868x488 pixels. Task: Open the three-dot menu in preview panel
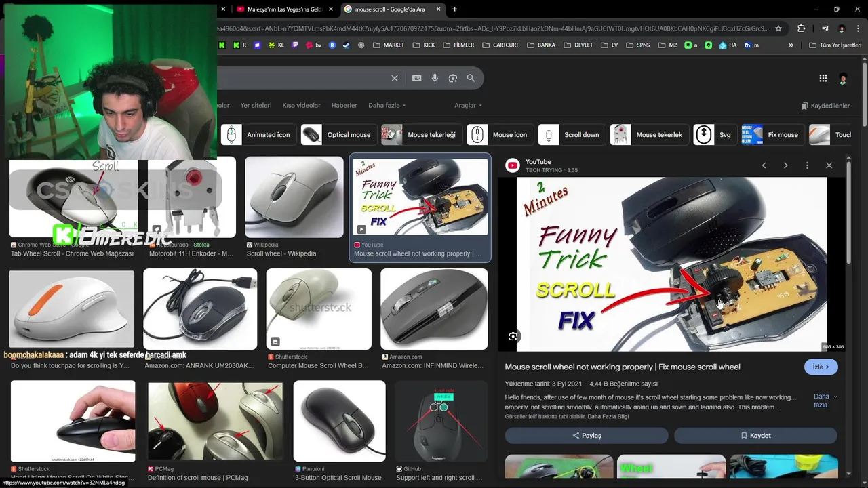coord(807,165)
